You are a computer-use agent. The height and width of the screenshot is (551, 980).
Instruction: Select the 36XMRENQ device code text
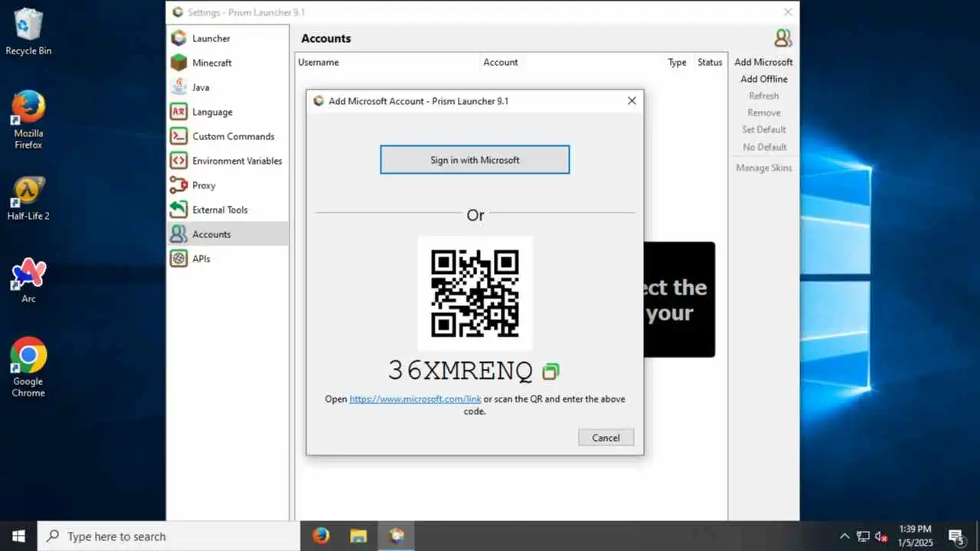click(460, 370)
